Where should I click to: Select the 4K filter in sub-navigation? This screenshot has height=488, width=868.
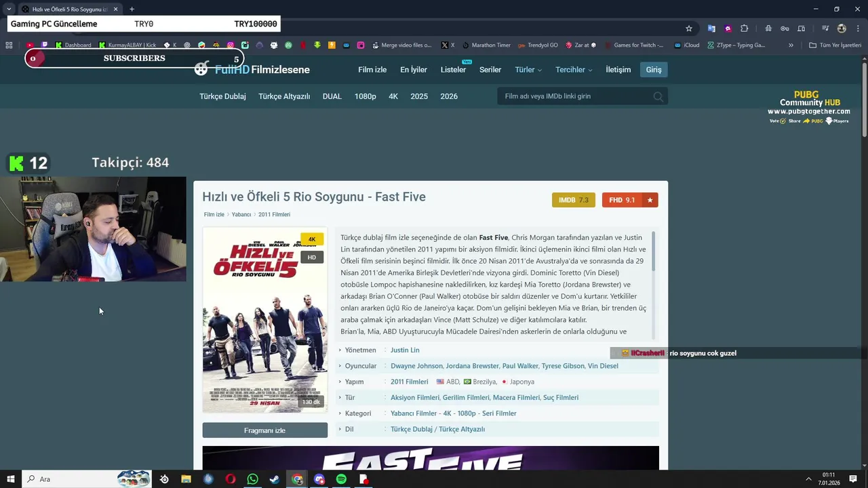click(393, 96)
